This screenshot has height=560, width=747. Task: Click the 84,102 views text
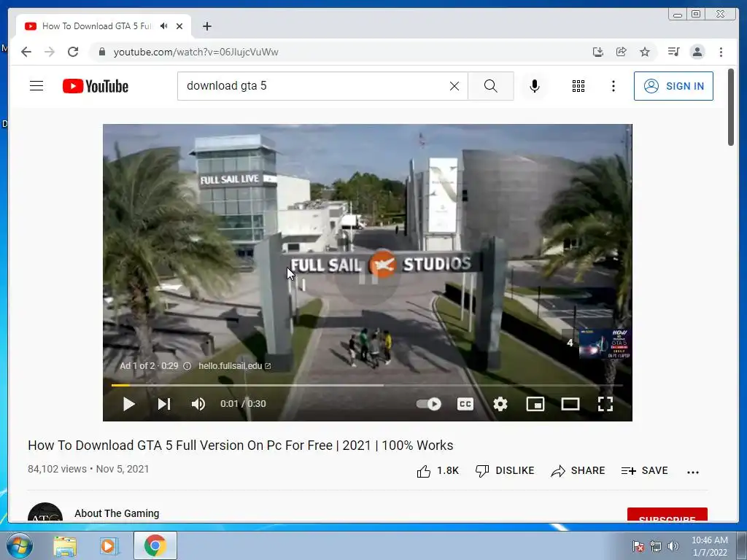coord(57,469)
